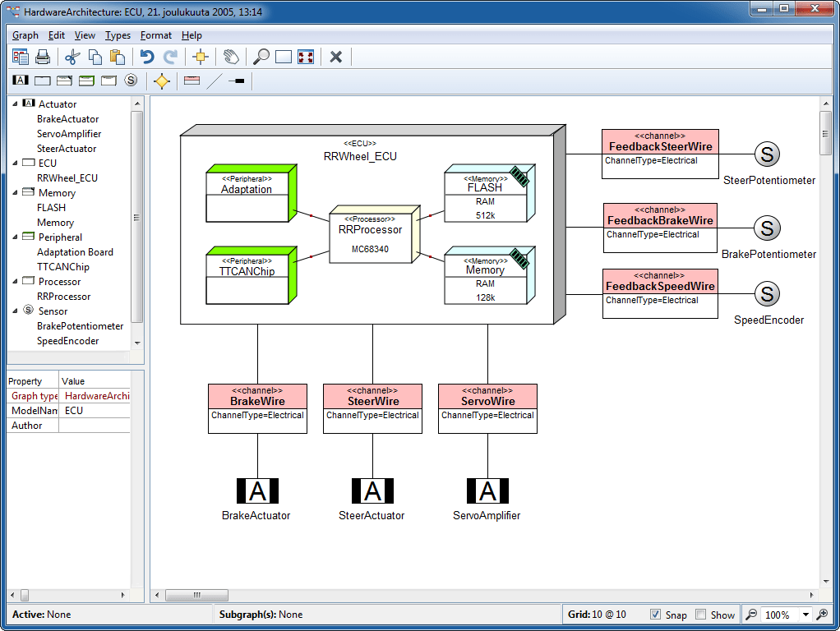Click the Undo icon
This screenshot has height=631, width=840.
click(147, 57)
